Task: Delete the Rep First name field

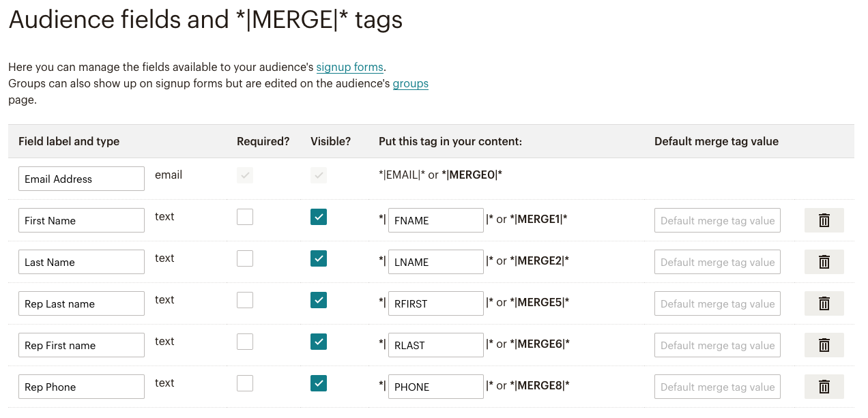Action: click(x=824, y=345)
